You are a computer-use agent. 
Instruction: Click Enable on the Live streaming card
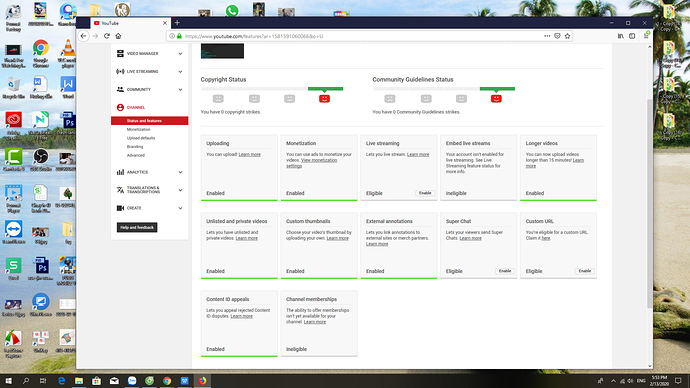(425, 193)
